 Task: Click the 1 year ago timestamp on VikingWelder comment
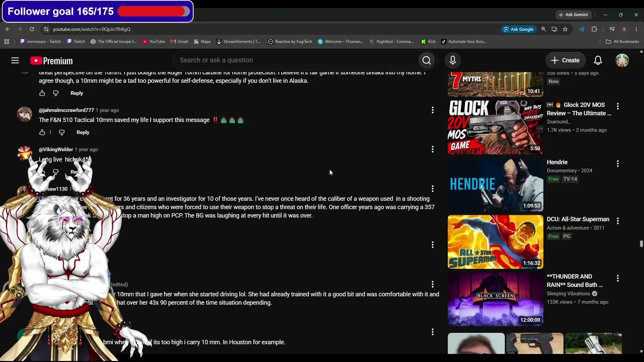coord(86,149)
